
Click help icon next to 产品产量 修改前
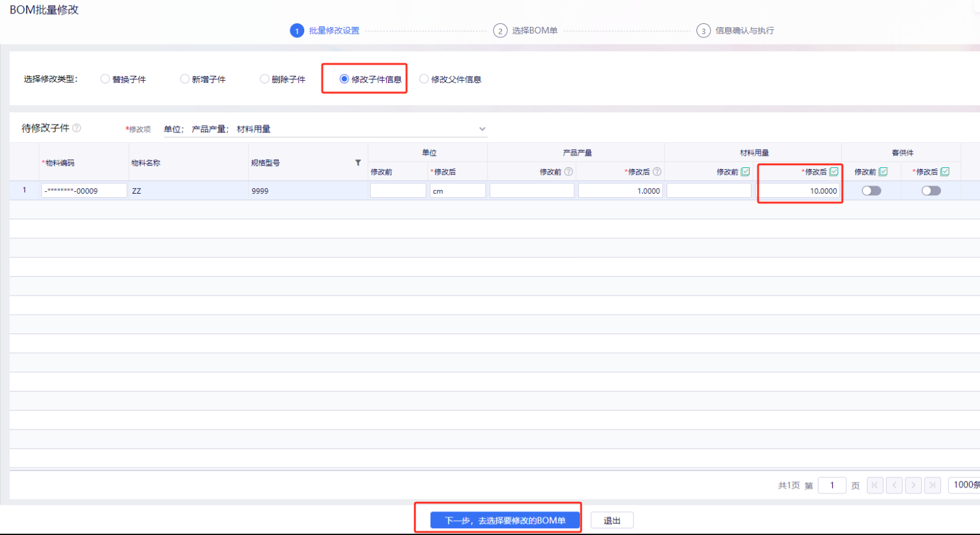[569, 172]
